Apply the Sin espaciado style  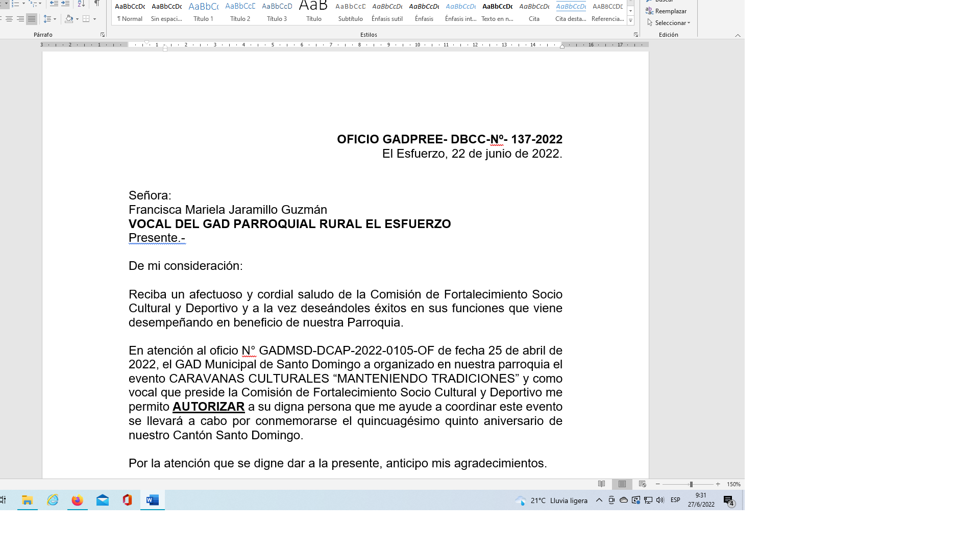click(166, 12)
